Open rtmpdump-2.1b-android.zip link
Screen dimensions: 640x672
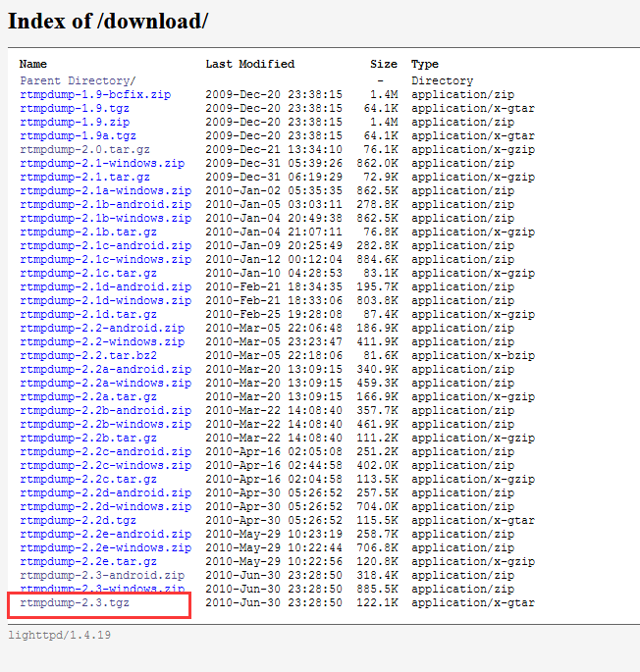click(106, 204)
